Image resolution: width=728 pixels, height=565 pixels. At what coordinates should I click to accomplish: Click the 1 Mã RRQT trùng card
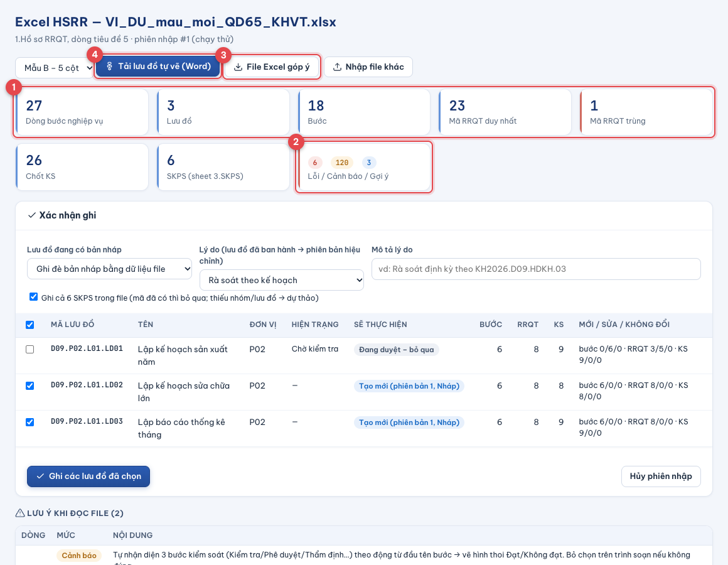pos(646,112)
